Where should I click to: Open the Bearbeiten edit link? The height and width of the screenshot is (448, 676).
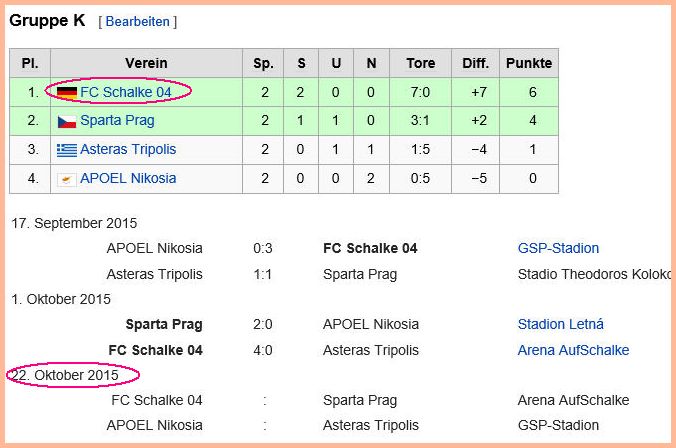(x=138, y=22)
